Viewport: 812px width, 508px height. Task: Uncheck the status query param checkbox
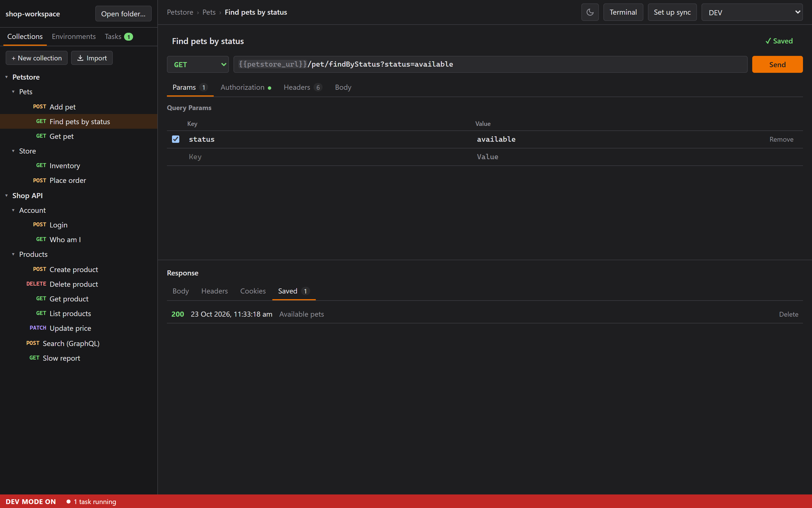tap(175, 139)
